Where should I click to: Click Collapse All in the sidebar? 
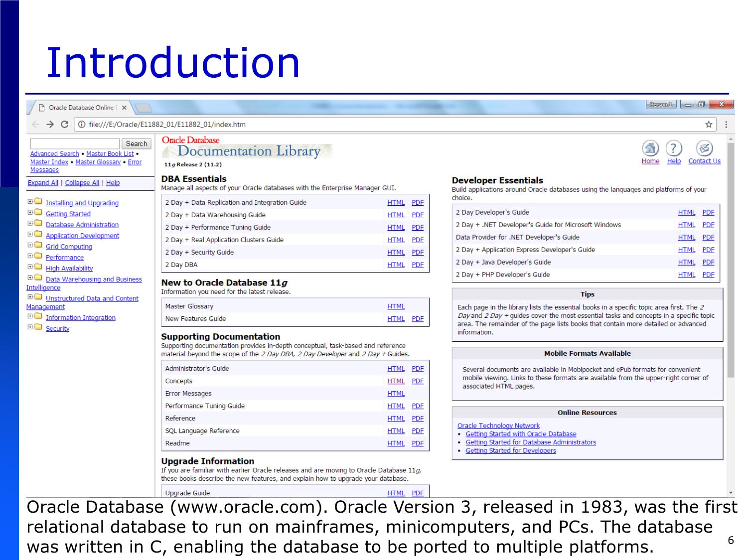pos(82,183)
